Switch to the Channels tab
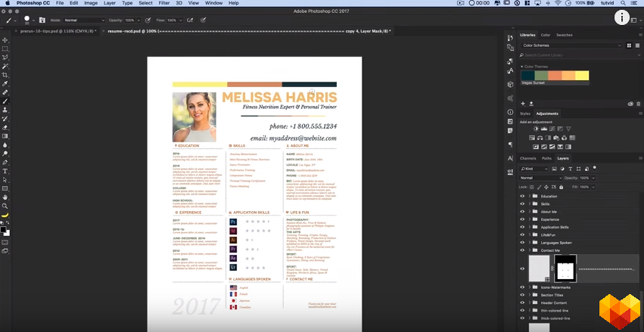This screenshot has width=644, height=332. tap(528, 158)
